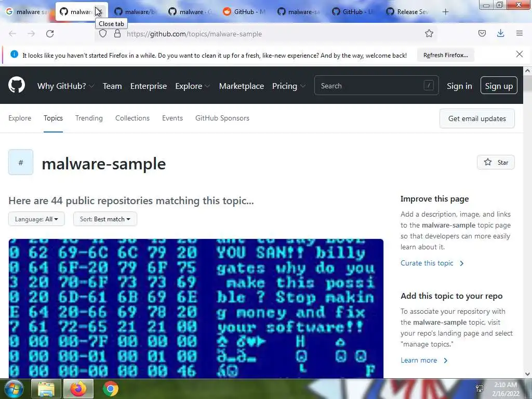
Task: Expand the Explore header dropdown
Action: coord(192,86)
